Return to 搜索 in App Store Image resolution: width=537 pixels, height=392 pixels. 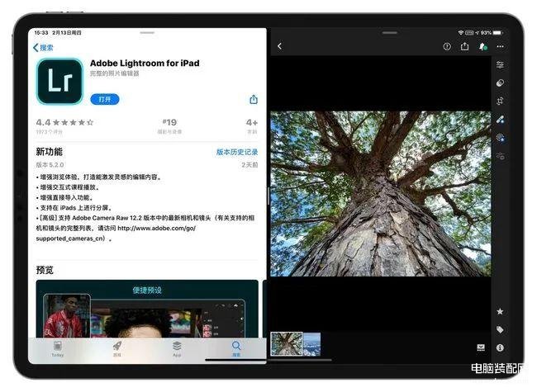pos(43,48)
